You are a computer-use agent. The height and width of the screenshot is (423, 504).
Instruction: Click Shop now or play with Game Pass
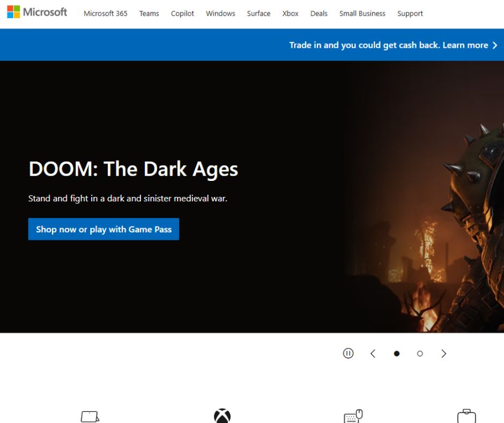pos(103,229)
